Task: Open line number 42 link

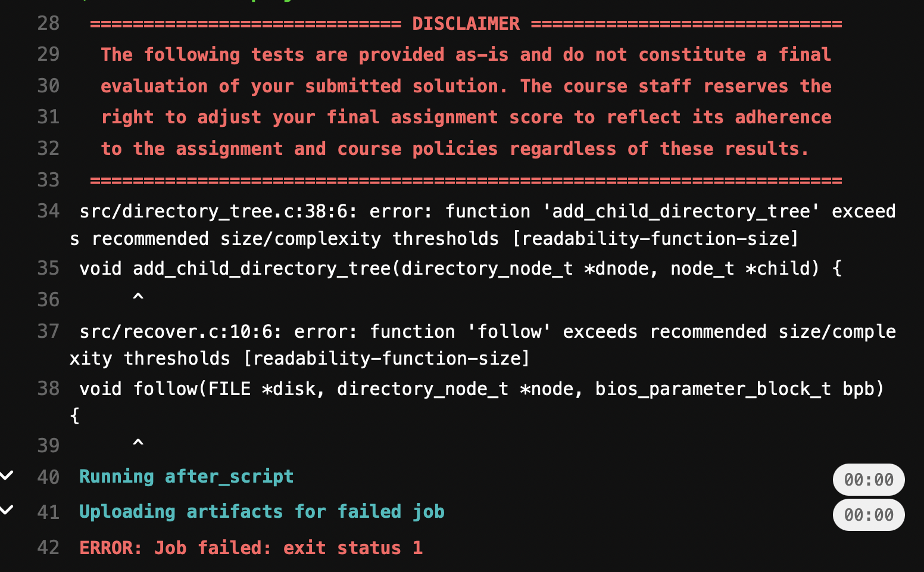Action: tap(48, 548)
